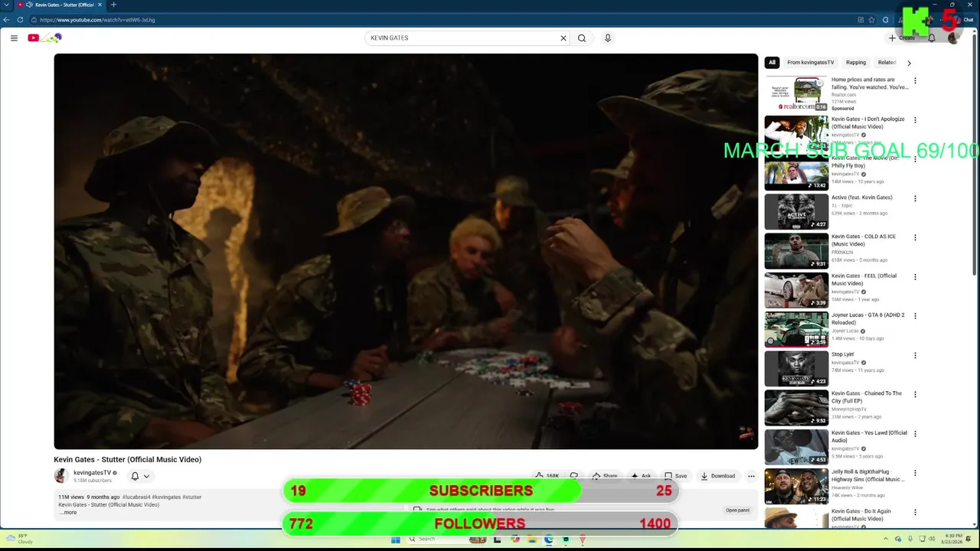
Task: Open more actions ellipsis under the video
Action: pyautogui.click(x=751, y=476)
